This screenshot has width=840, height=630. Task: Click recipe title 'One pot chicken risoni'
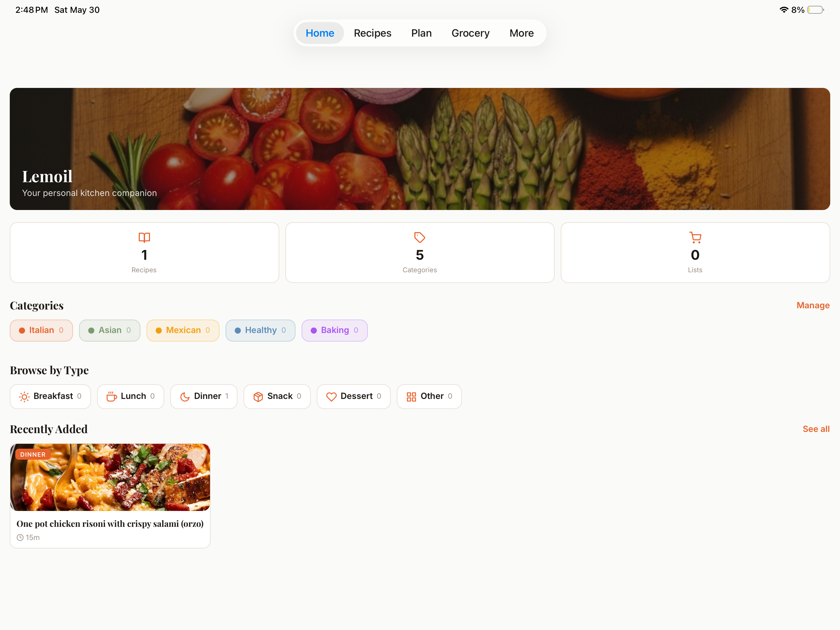coord(110,524)
